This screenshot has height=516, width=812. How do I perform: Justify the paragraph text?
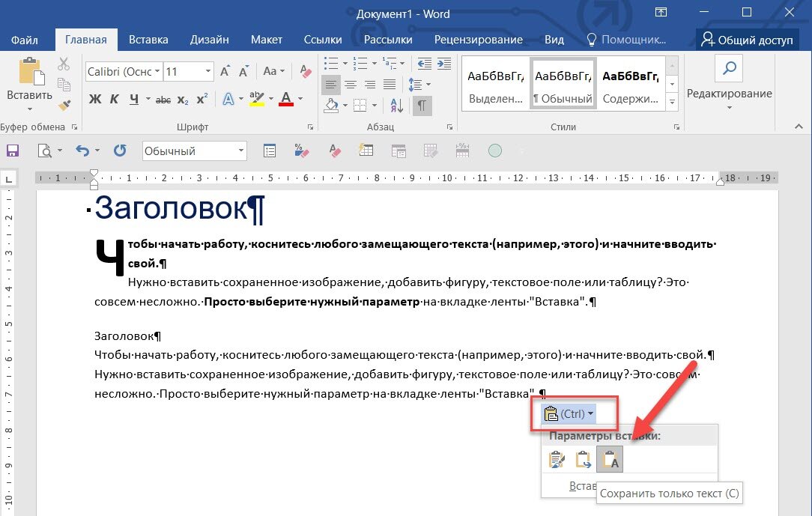(390, 85)
